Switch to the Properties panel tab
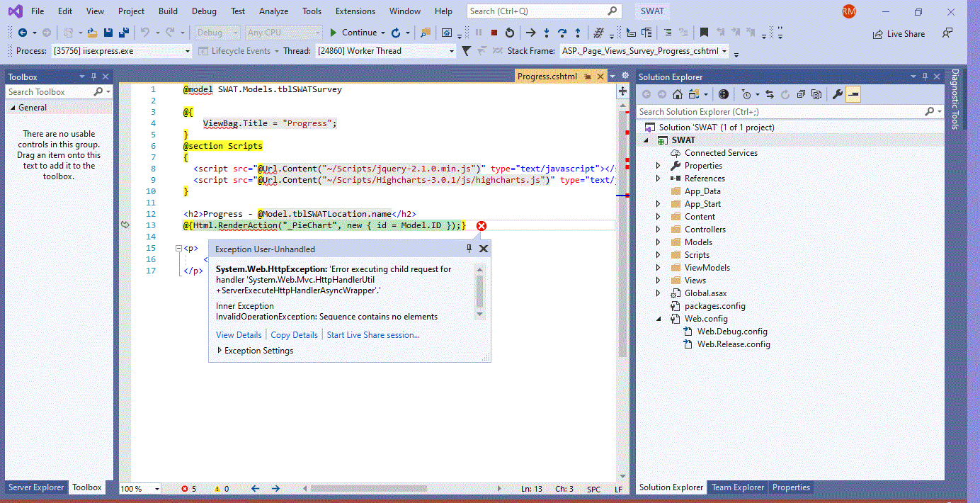 tap(791, 487)
